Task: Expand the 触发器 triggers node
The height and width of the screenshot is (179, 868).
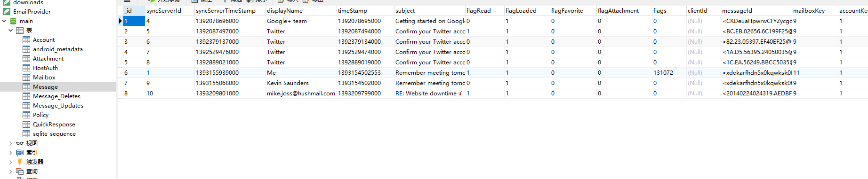Action: (x=11, y=162)
